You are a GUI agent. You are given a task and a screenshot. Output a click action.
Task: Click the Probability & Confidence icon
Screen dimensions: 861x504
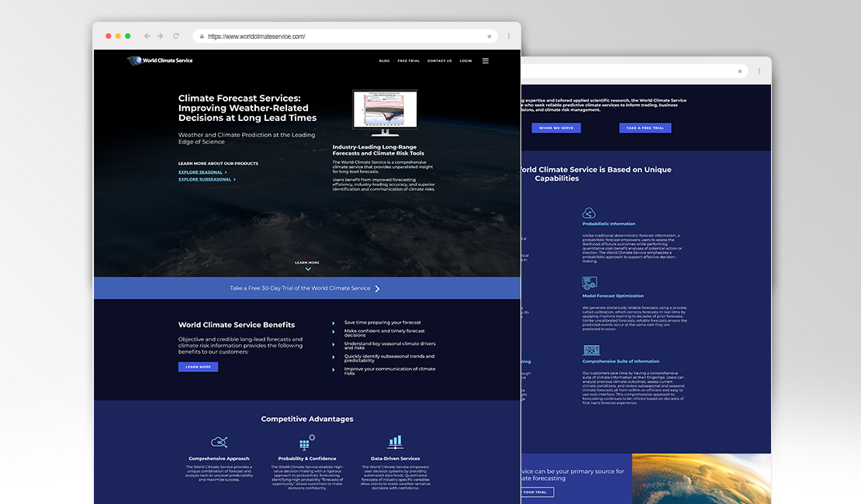pos(307,442)
